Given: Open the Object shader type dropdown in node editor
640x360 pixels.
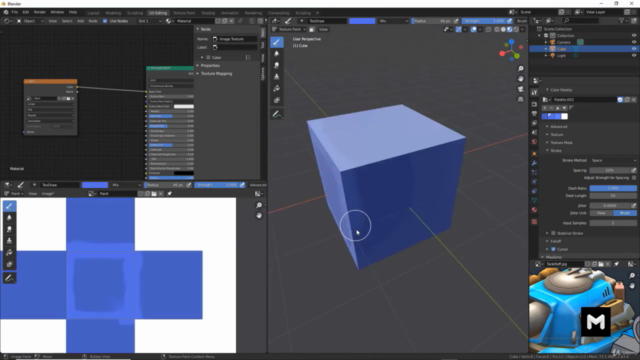Looking at the screenshot, I should click(x=30, y=21).
